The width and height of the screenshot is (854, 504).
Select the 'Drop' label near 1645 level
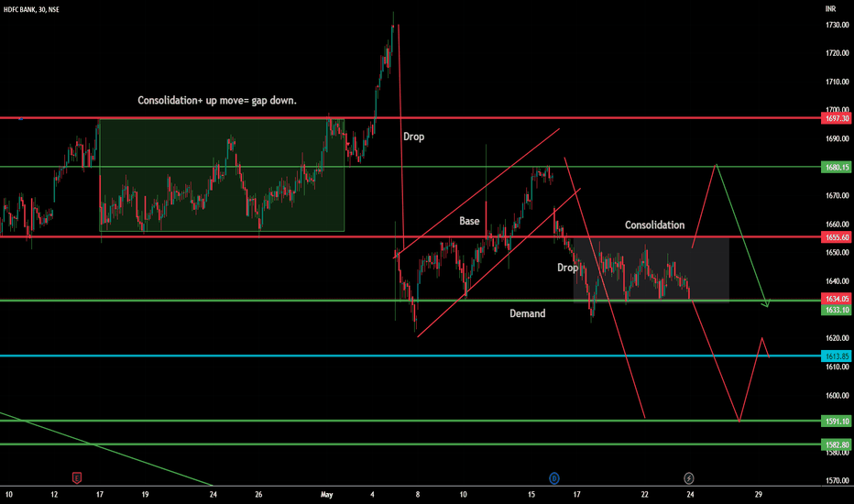[567, 268]
